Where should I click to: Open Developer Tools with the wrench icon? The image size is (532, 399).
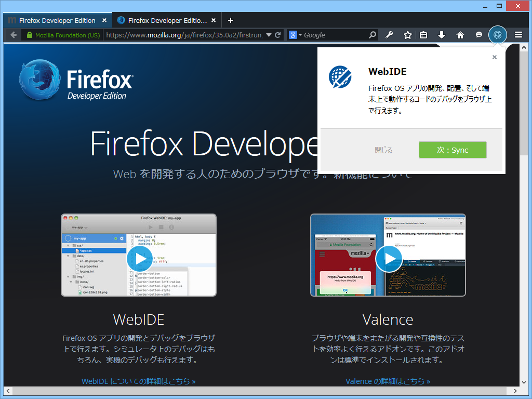click(389, 35)
